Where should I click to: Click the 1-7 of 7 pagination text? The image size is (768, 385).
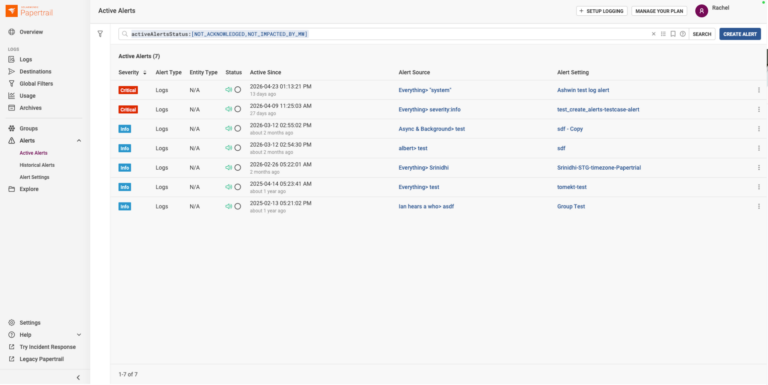(x=128, y=374)
